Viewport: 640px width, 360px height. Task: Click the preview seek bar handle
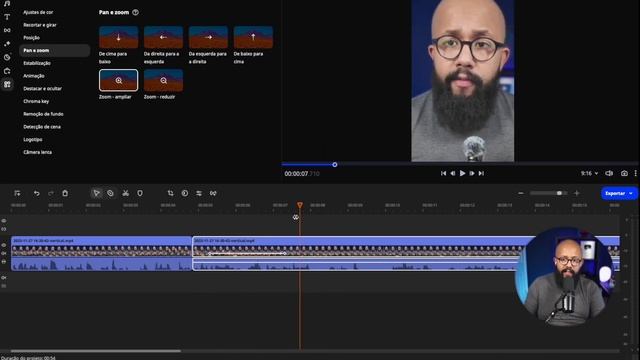coord(335,164)
